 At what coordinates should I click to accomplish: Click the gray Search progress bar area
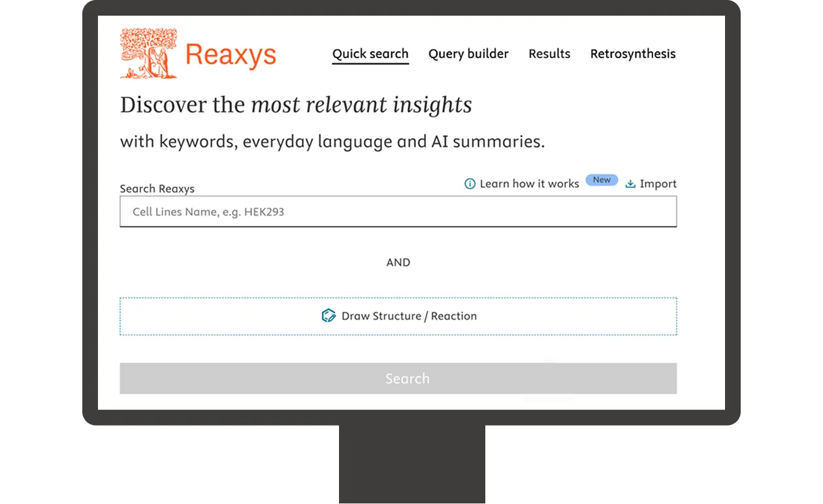(x=398, y=378)
